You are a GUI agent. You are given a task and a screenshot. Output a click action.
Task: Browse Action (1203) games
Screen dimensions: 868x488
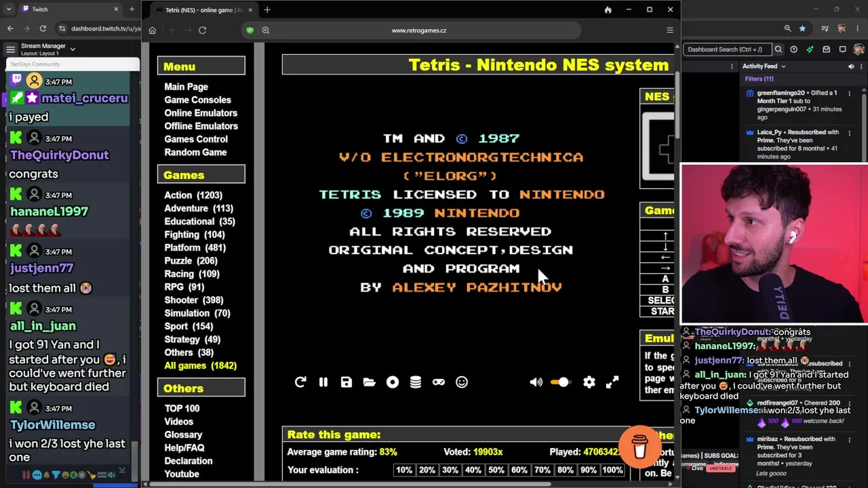coord(193,195)
